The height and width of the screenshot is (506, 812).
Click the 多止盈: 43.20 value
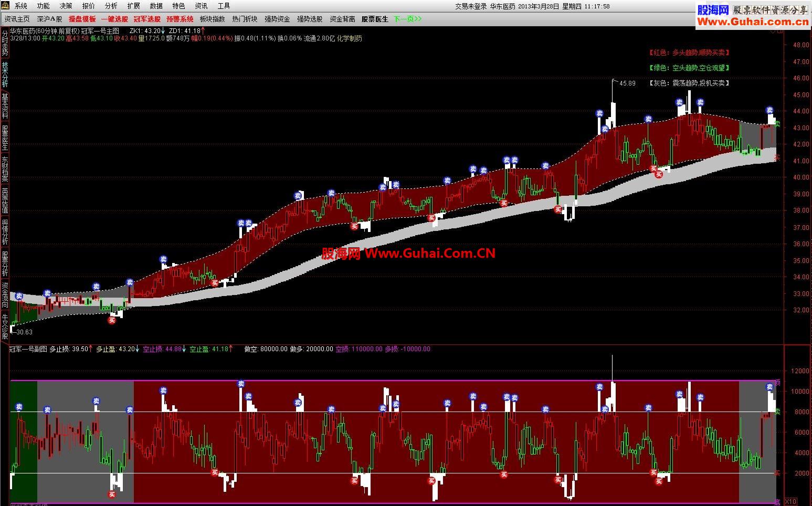[x=118, y=349]
